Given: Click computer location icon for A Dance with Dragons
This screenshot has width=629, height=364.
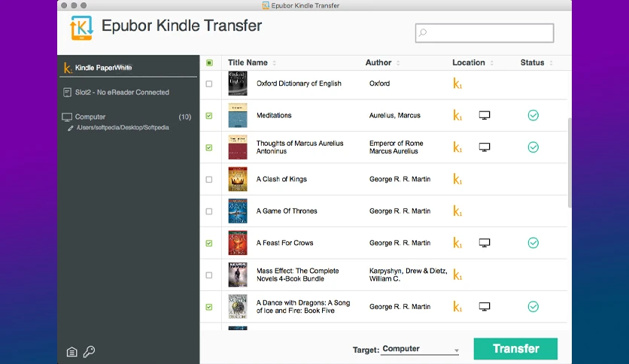Looking at the screenshot, I should 485,307.
